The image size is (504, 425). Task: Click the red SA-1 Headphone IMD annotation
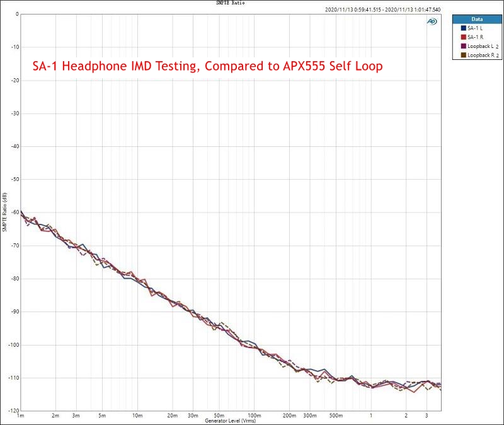(x=207, y=66)
